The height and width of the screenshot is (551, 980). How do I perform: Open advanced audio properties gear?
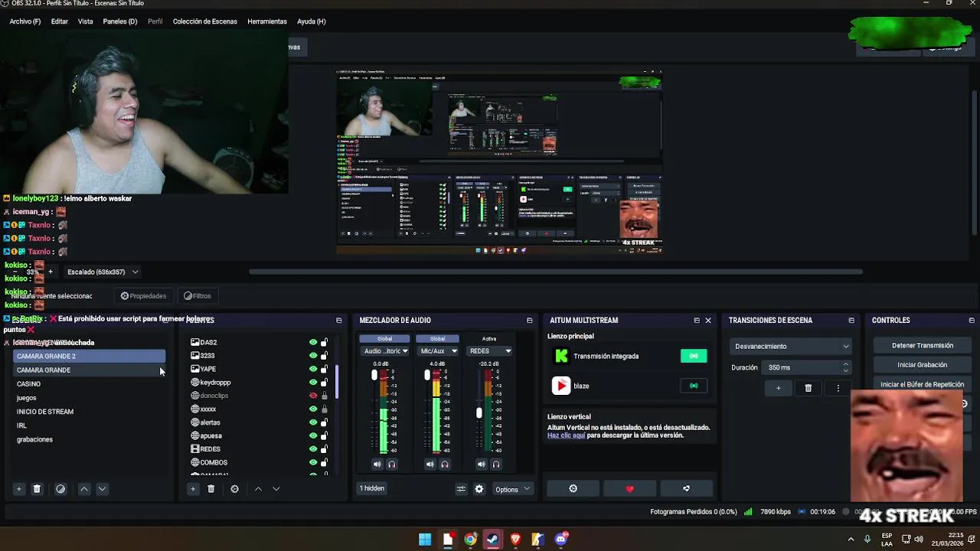(479, 489)
